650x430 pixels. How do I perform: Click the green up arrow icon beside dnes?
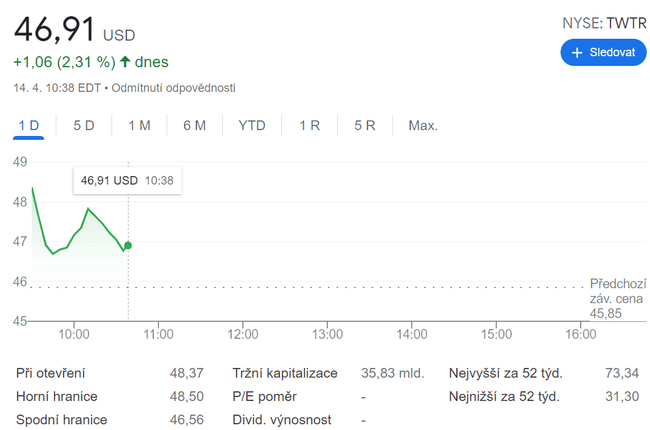125,62
